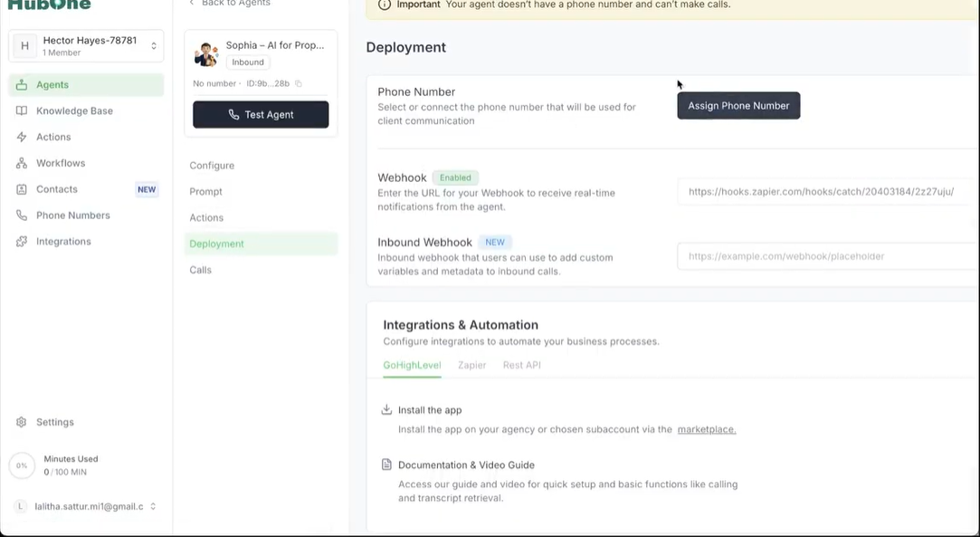The height and width of the screenshot is (537, 980).
Task: Click the Agents sidebar icon
Action: click(x=22, y=85)
